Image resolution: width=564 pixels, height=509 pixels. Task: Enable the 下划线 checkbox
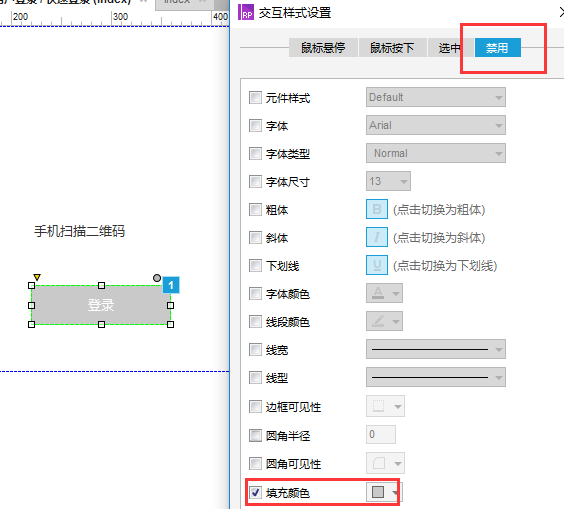(x=255, y=265)
